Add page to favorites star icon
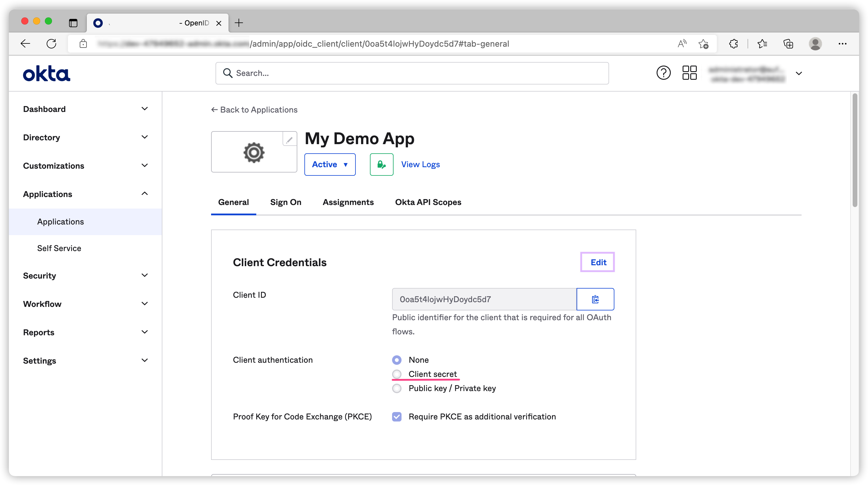Screen dimensions: 868x485 [703, 44]
